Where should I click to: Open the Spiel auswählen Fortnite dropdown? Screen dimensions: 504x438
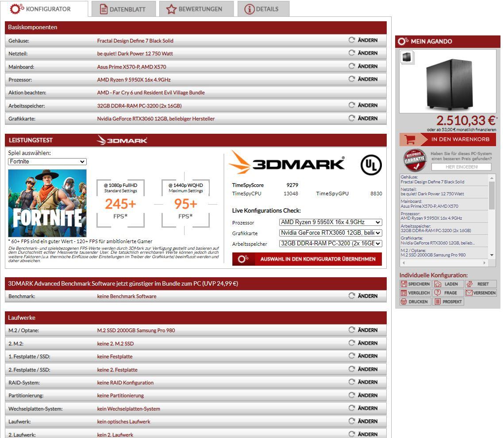pyautogui.click(x=47, y=162)
